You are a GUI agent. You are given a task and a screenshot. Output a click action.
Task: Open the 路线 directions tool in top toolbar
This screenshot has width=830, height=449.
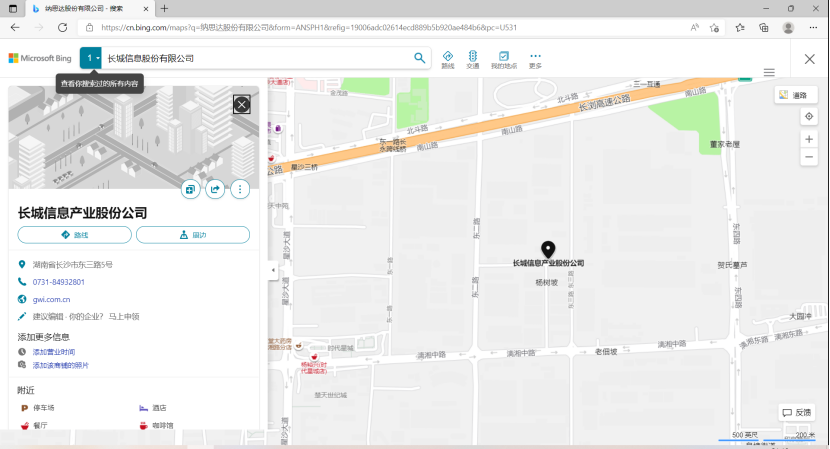[447, 59]
